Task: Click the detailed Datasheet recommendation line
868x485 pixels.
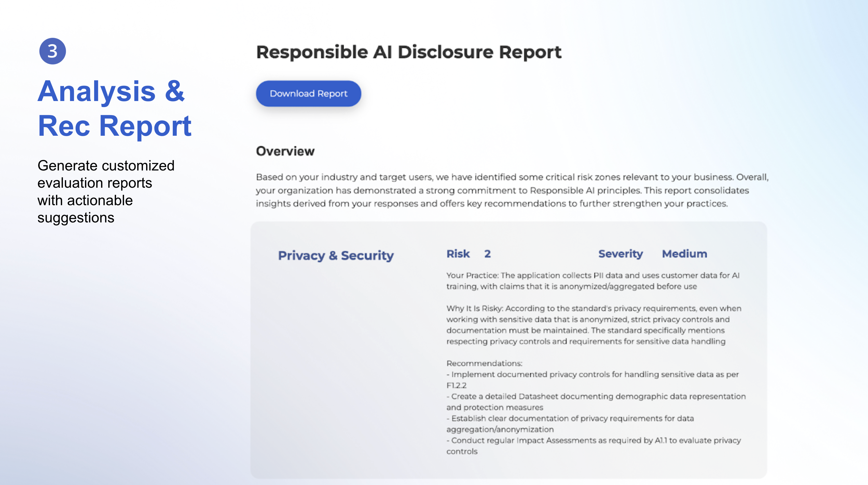Action: (596, 396)
